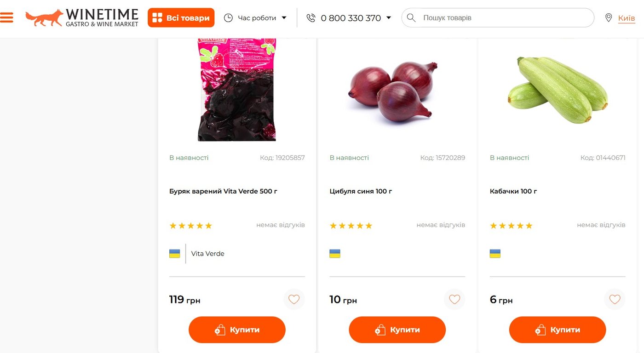
Task: Click the star rating of Кабачки
Action: coord(511,226)
